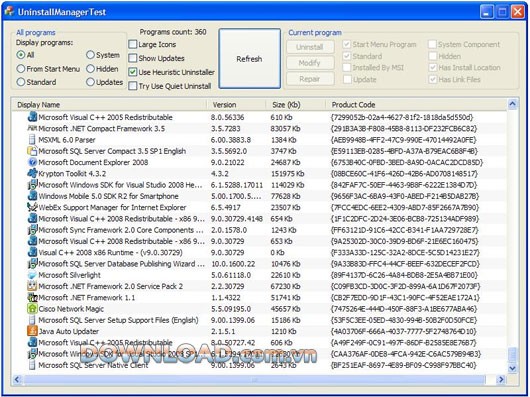Enable the Large Icons checkbox
Screen dimensions: 530x397
point(133,44)
